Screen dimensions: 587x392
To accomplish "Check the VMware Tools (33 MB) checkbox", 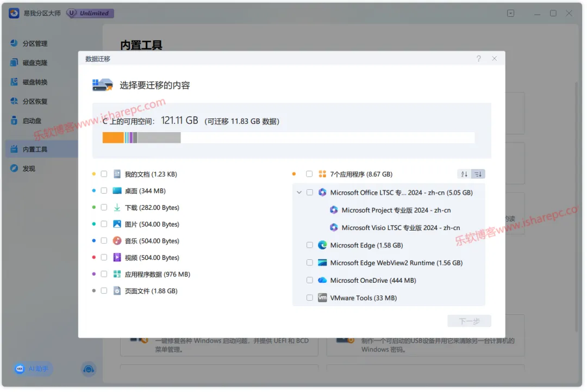I will tap(310, 298).
